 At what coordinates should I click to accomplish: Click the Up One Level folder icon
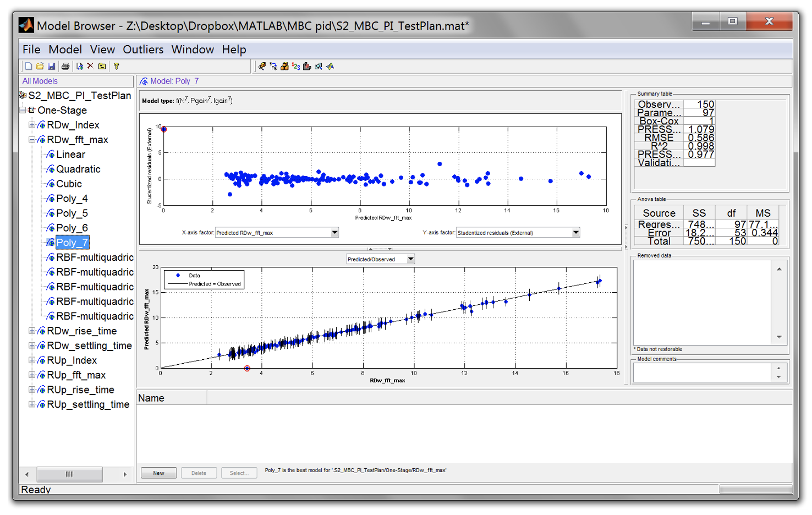[x=102, y=66]
